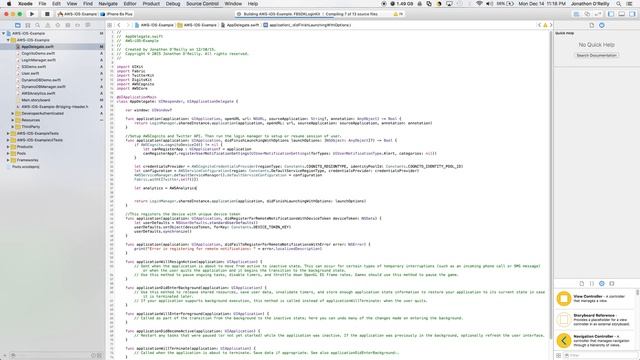Open the Editor menu
The image size is (640, 360).
130,4
